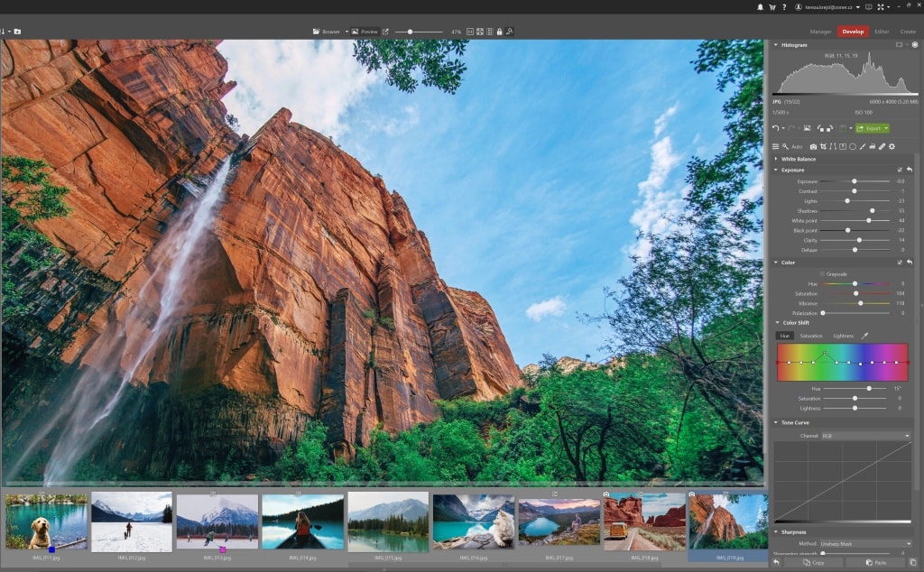Open develop settings gear icon
The width and height of the screenshot is (924, 572).
pyautogui.click(x=892, y=146)
